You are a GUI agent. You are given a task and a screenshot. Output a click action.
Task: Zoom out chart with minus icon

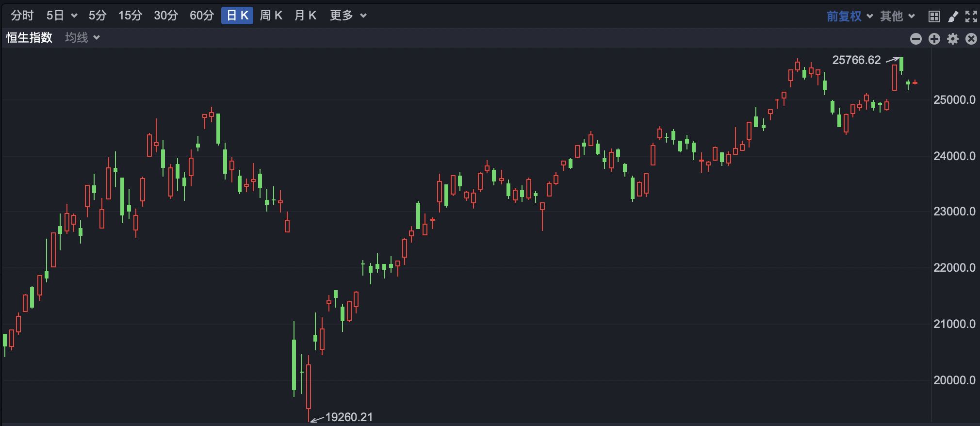(915, 39)
